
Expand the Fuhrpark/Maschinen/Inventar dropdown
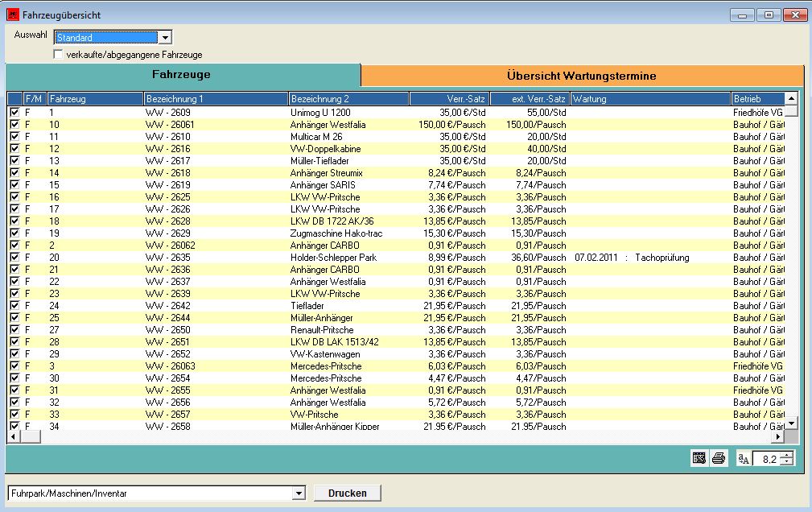[x=299, y=493]
